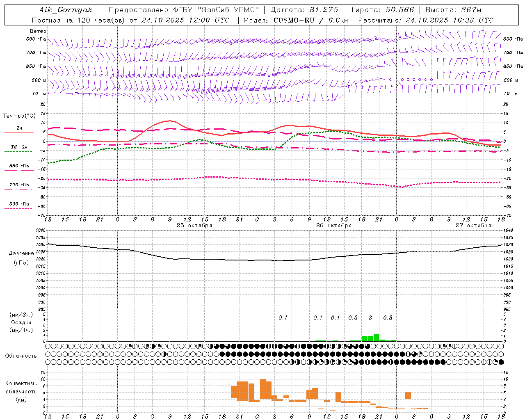Screen dimensions: 525x420
Task: Click the solid red line sample under '2м'
Action: click(x=19, y=133)
